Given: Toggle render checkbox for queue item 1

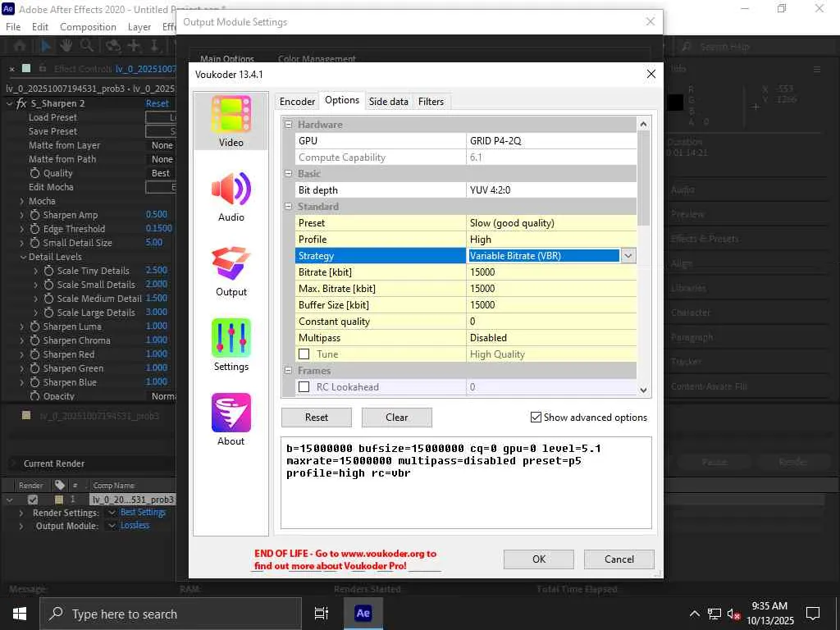Looking at the screenshot, I should [33, 500].
